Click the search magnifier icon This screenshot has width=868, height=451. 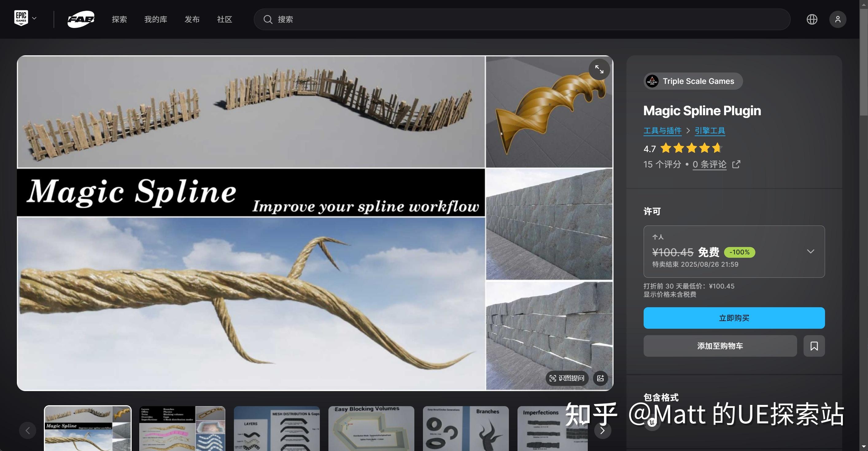268,19
